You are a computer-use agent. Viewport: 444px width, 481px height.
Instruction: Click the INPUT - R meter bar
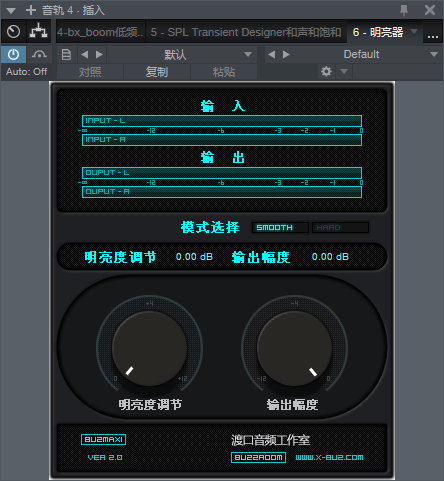[x=222, y=140]
